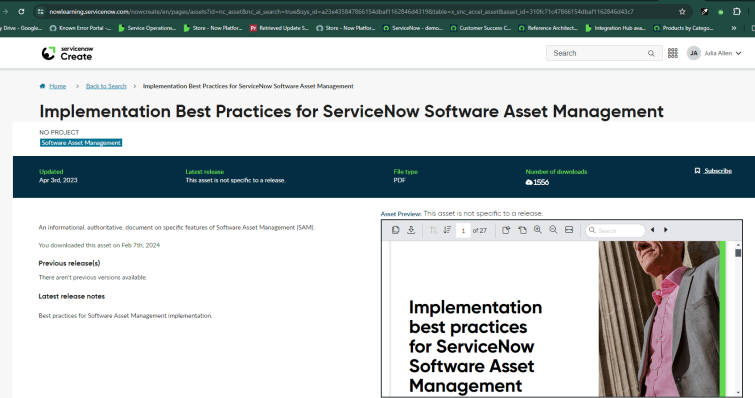755x398 pixels.
Task: Click 'You downloaded this asset on Feb 7th, 2024'
Action: click(x=99, y=245)
